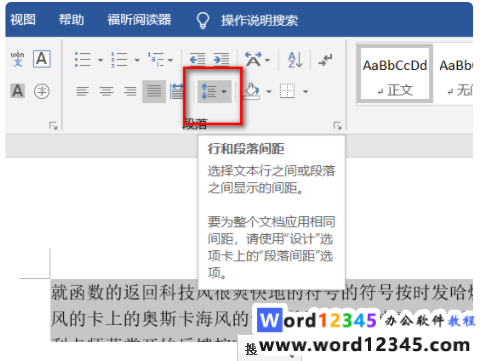Click the 操作说明搜索 search box

pyautogui.click(x=259, y=21)
